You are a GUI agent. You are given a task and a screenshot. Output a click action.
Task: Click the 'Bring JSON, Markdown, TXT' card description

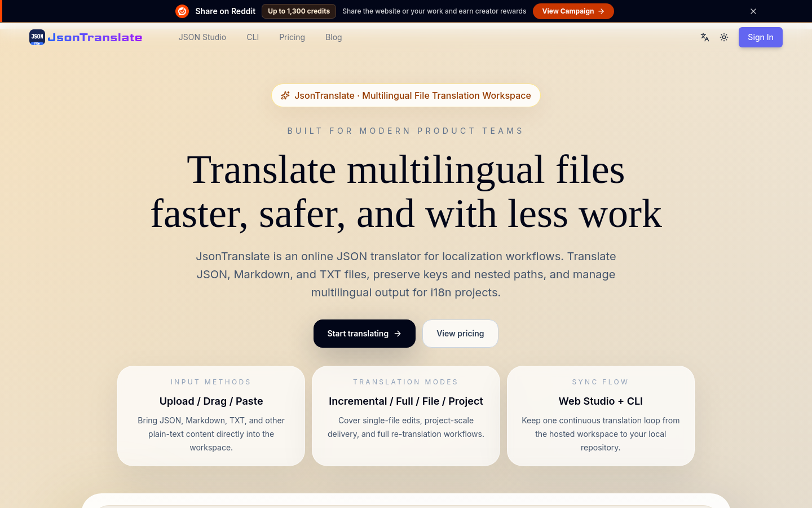pyautogui.click(x=211, y=434)
